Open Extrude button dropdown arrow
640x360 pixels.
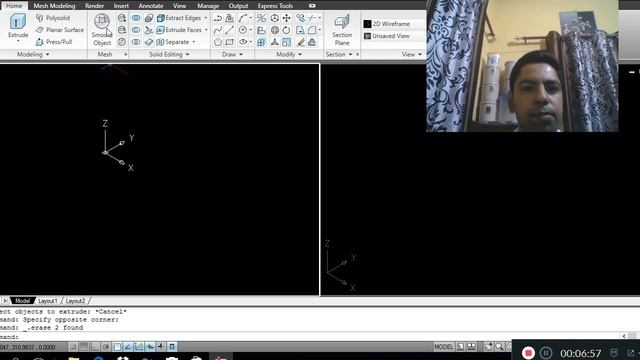18,41
